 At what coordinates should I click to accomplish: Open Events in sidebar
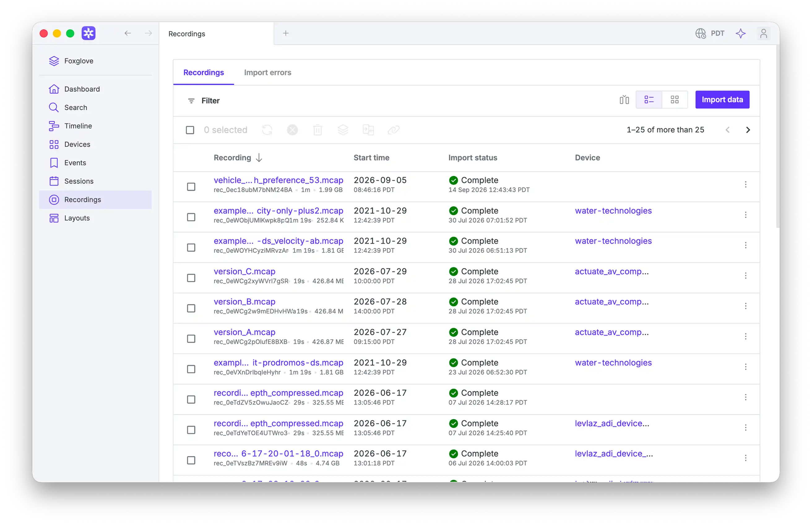click(95, 163)
